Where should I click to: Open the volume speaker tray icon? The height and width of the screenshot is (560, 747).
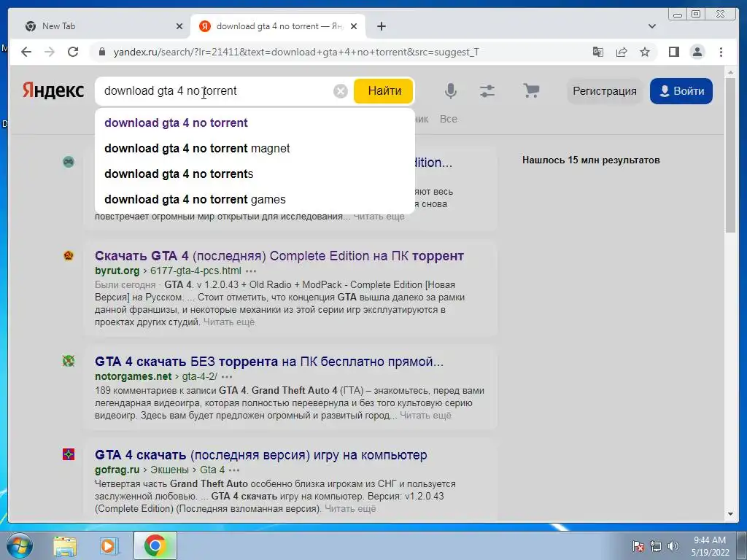pyautogui.click(x=673, y=546)
